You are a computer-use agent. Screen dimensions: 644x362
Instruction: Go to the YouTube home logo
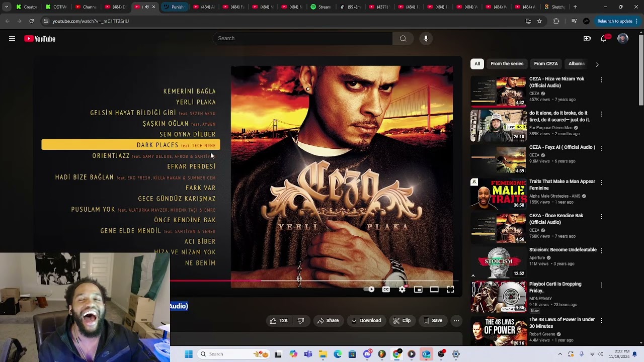click(x=40, y=39)
